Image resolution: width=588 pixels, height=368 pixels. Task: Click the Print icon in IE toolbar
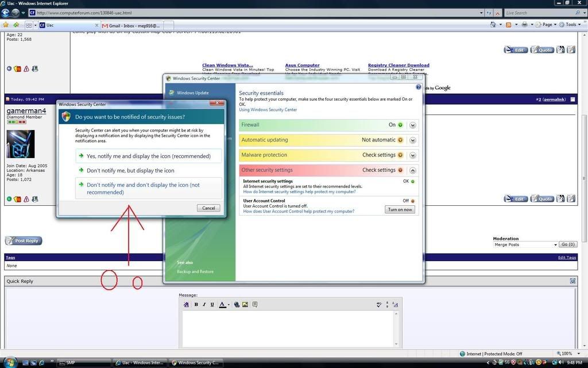[524, 25]
